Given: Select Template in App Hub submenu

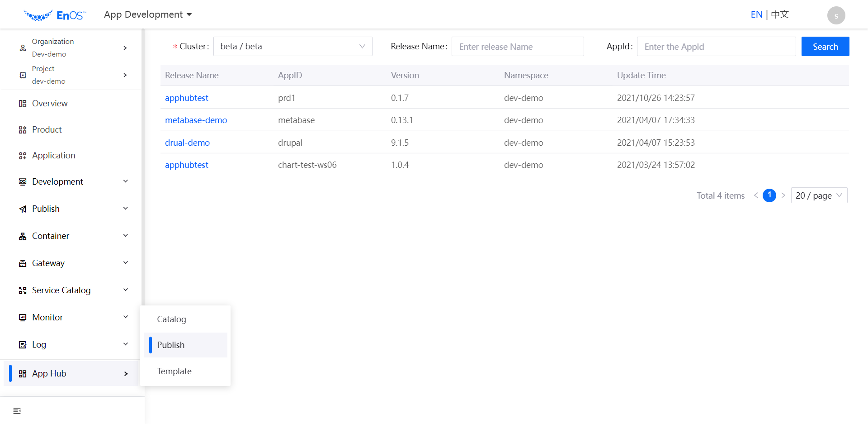Looking at the screenshot, I should [x=175, y=372].
